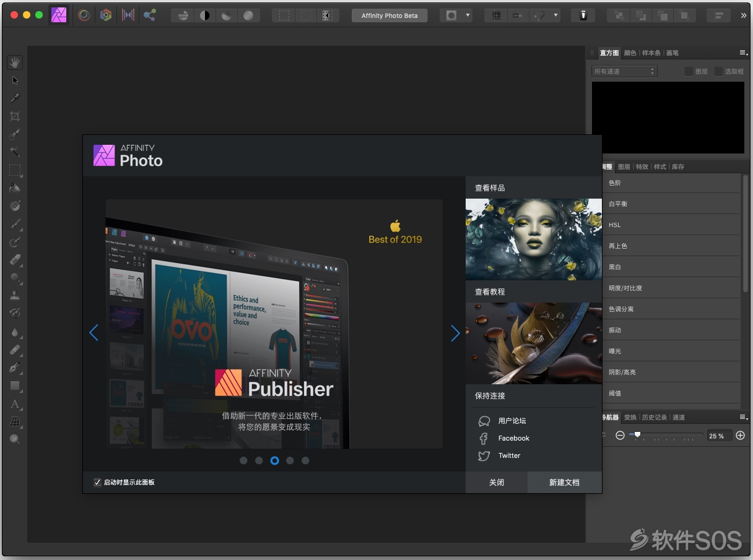
Task: Toggle snapping magnet in the toolbar
Action: pyautogui.click(x=539, y=15)
